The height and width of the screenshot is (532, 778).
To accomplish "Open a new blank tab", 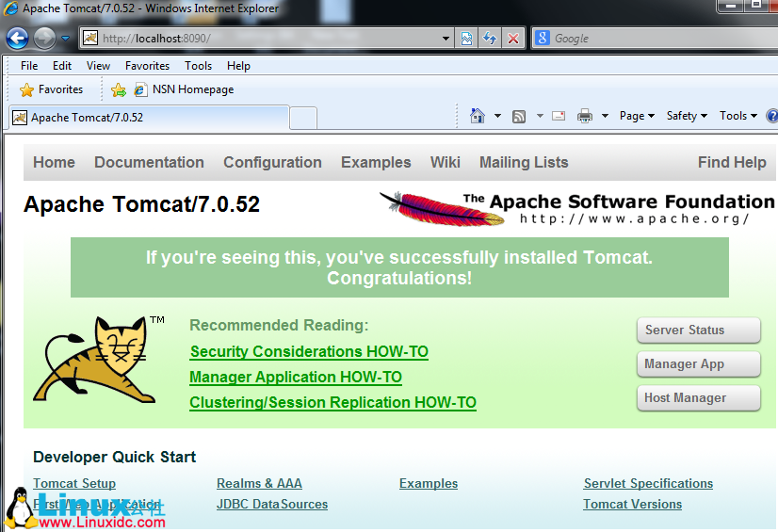I will [303, 118].
